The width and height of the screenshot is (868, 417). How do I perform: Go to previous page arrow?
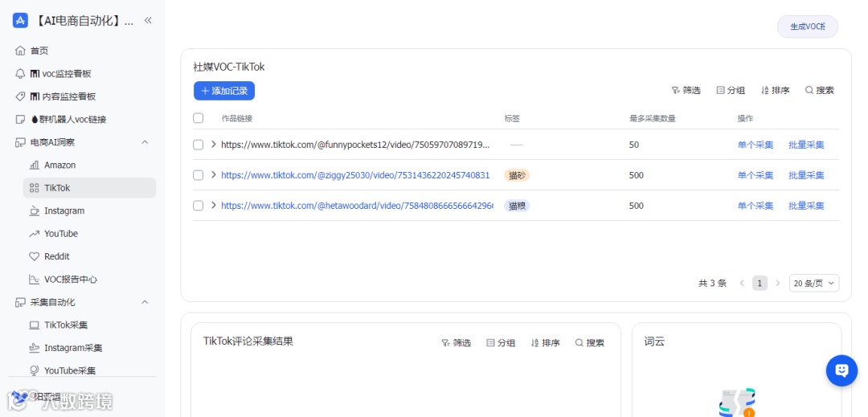[742, 283]
